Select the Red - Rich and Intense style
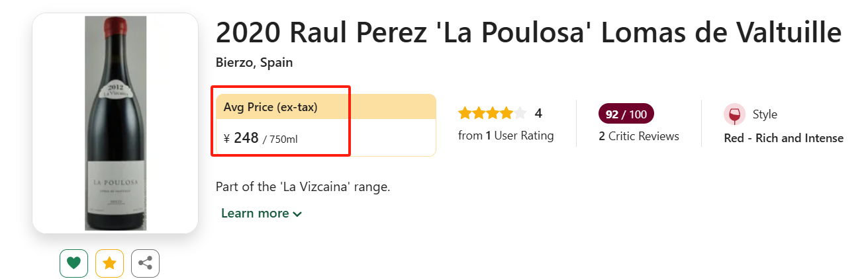The image size is (868, 279). pyautogui.click(x=783, y=138)
